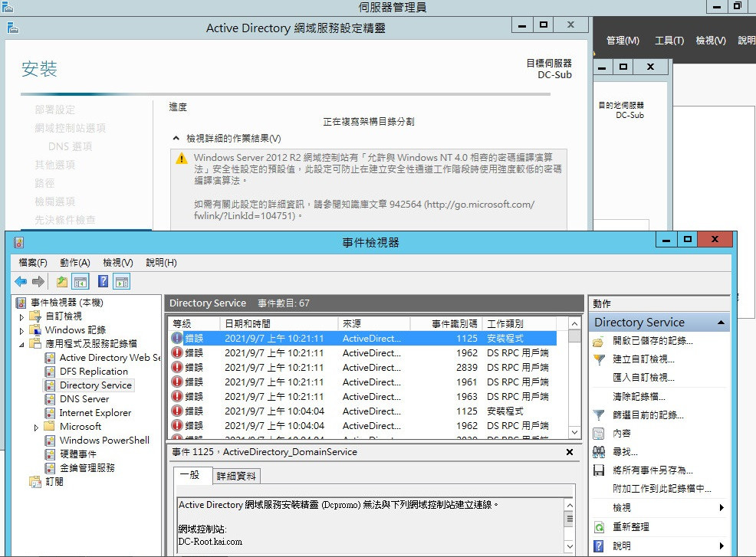The image size is (756, 557).
Task: Sort events by 等級 column header
Action: pyautogui.click(x=194, y=324)
